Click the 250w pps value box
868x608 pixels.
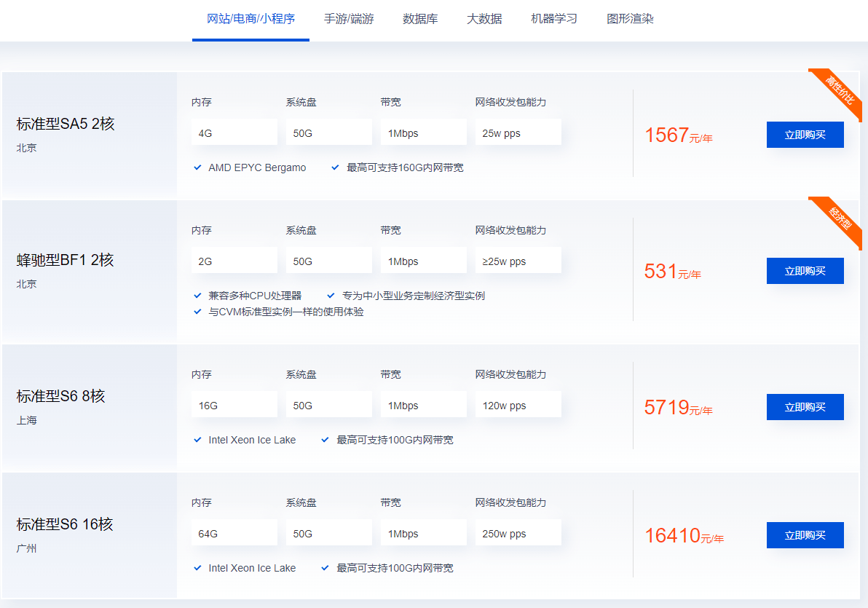[x=518, y=533]
